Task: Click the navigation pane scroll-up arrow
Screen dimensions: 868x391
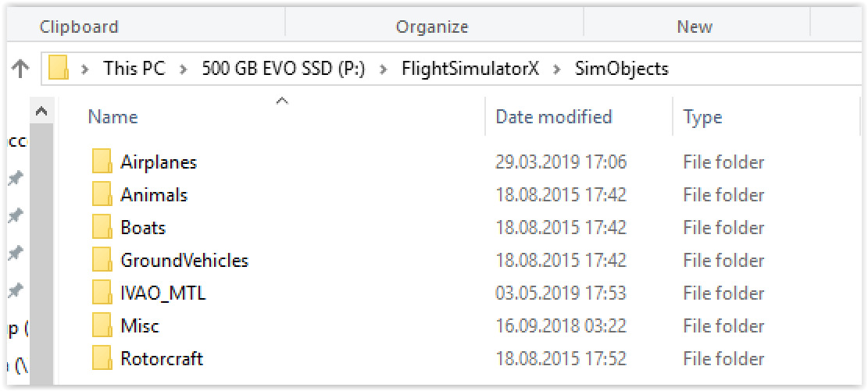Action: 41,111
